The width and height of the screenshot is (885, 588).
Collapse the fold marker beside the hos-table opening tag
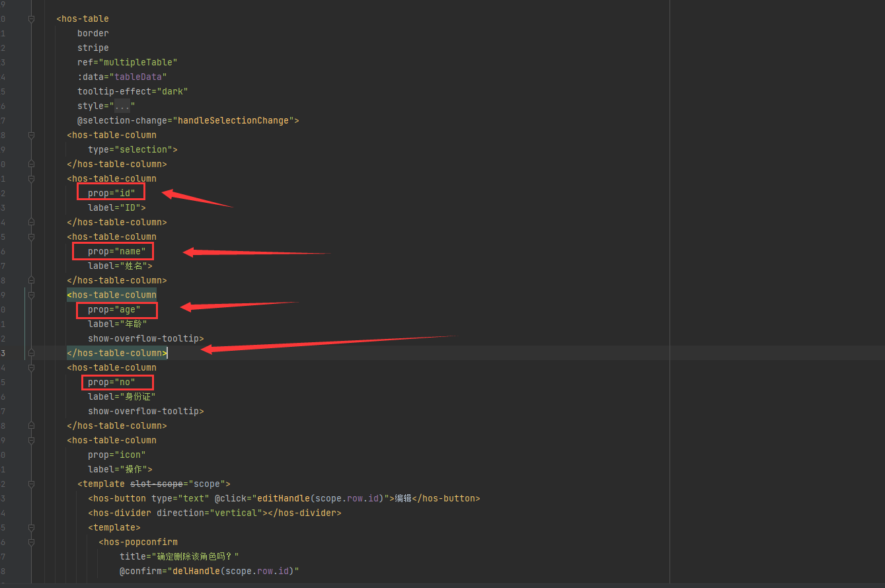pos(31,18)
